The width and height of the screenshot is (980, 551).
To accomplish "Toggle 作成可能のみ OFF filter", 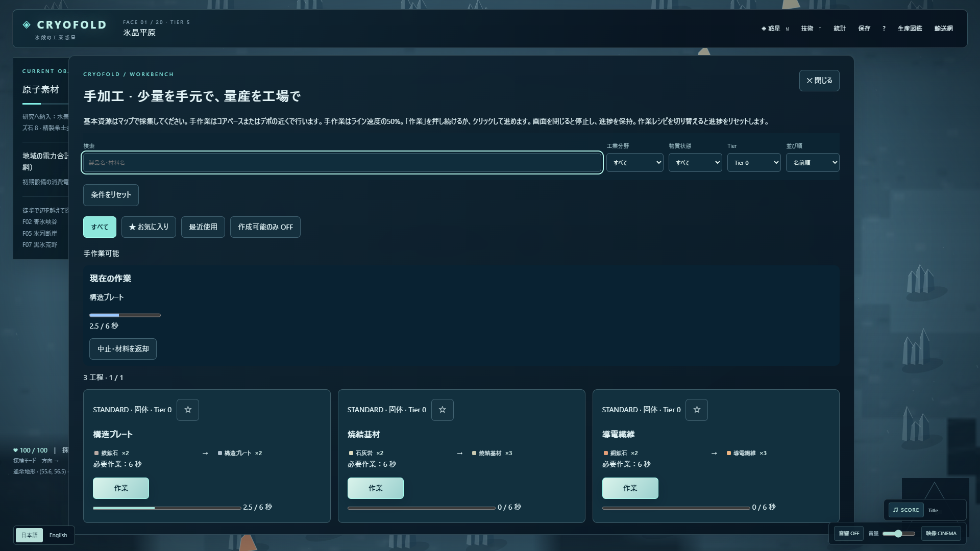I will (x=265, y=227).
